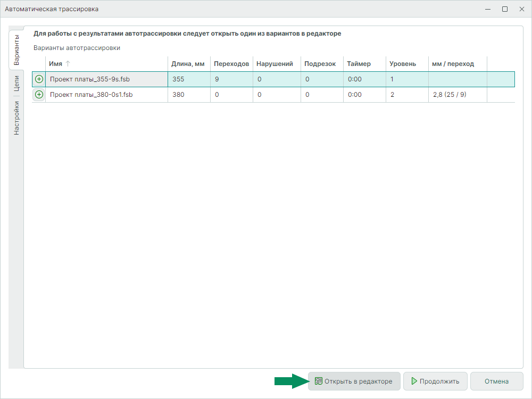This screenshot has height=399, width=532.
Task: Click Открыть в редакторе button
Action: tap(354, 381)
